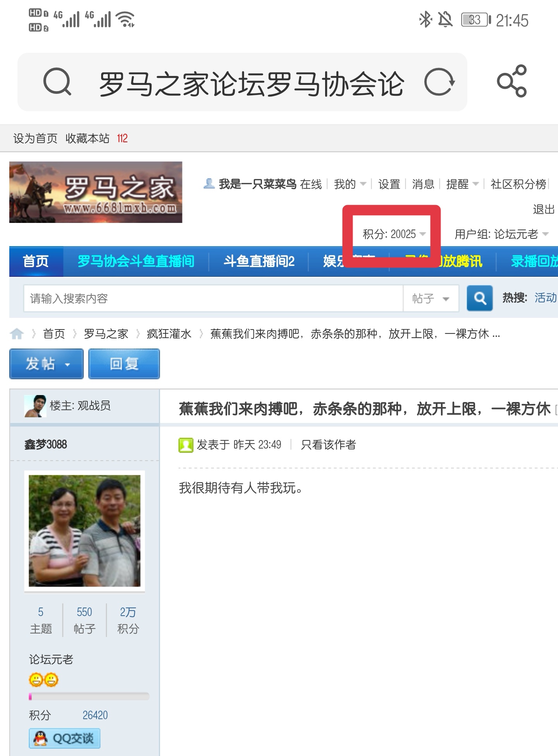The width and height of the screenshot is (558, 756).
Task: Tap the battery indicator icon
Action: [476, 19]
